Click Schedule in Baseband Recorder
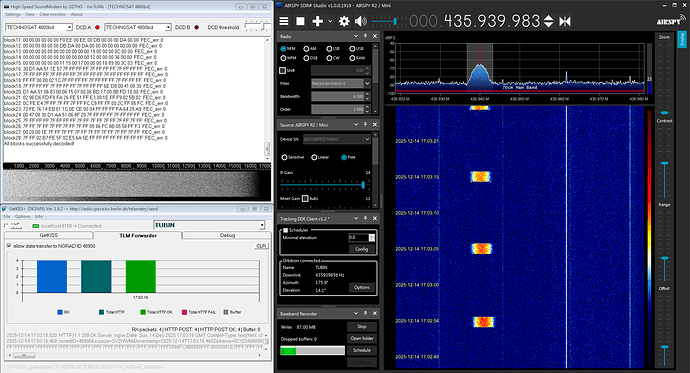The height and width of the screenshot is (373, 690). (x=362, y=351)
